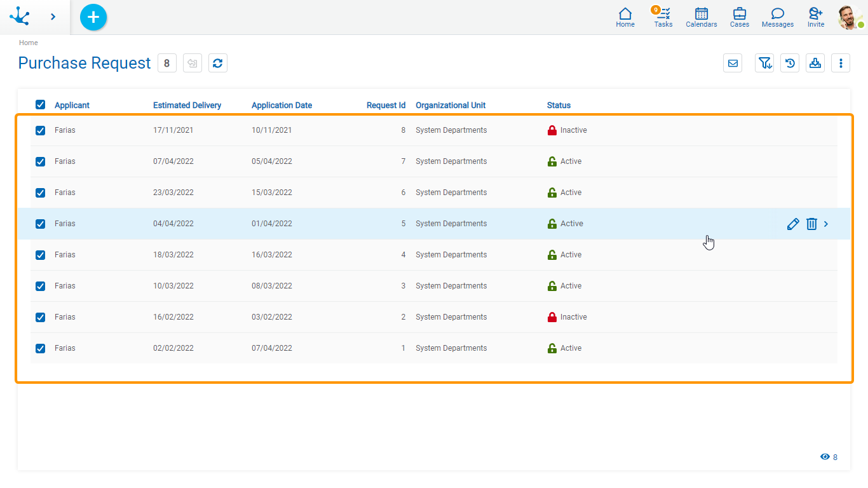Click the refresh icon beside Purchase Request
Viewport: 868px width, 488px height.
point(218,63)
